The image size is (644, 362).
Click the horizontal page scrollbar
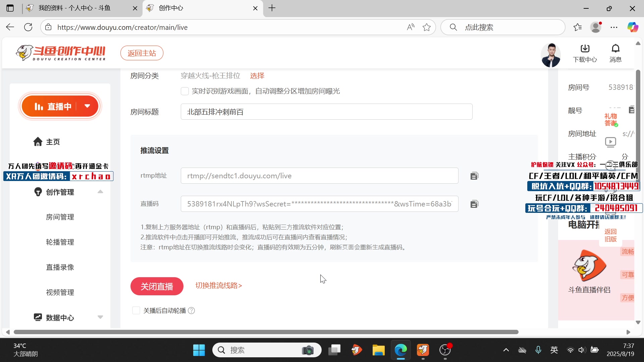[266, 332]
